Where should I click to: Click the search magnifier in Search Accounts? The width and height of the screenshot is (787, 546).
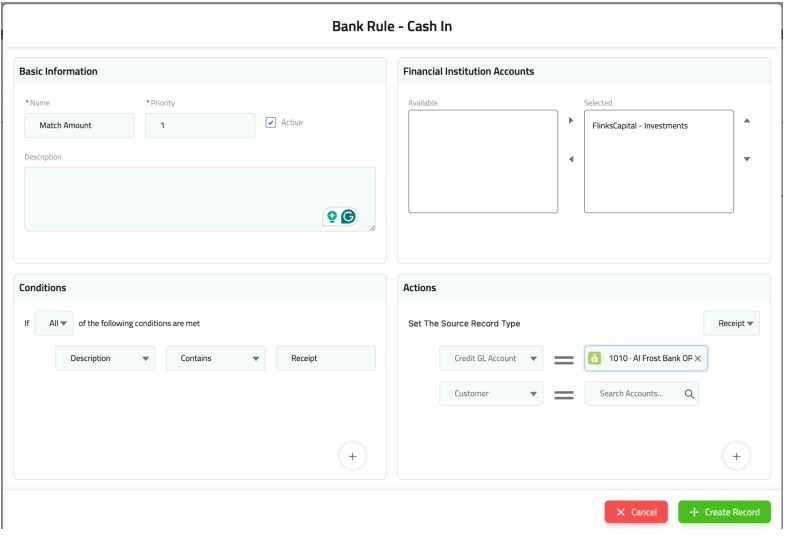pos(689,394)
